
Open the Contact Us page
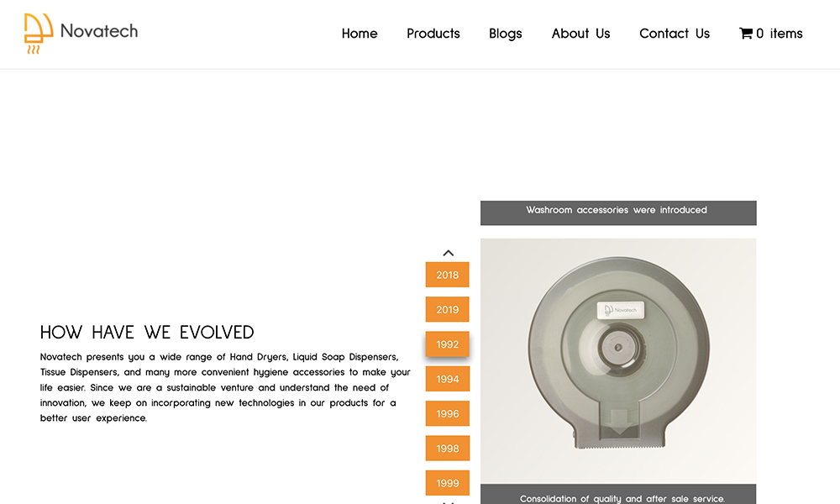675,34
